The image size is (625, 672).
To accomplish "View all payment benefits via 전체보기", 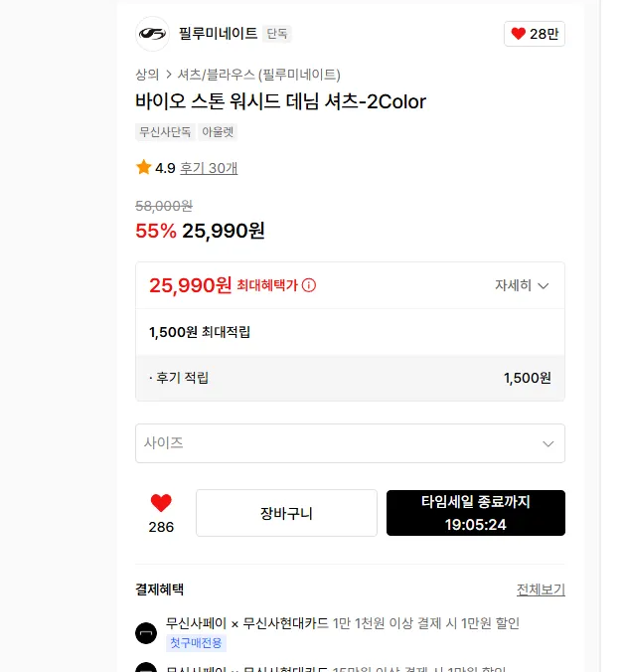I will pyautogui.click(x=541, y=589).
